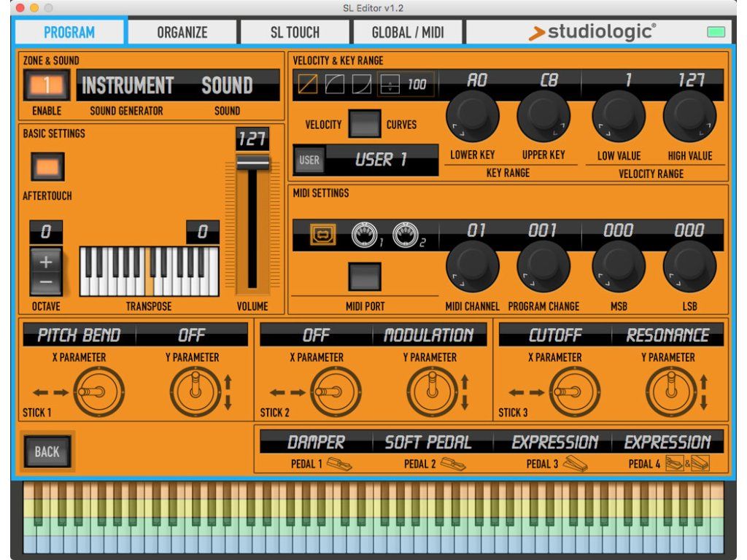Open the PITCH BEND parameter selector
Viewport: 747px width, 560px height.
point(79,335)
